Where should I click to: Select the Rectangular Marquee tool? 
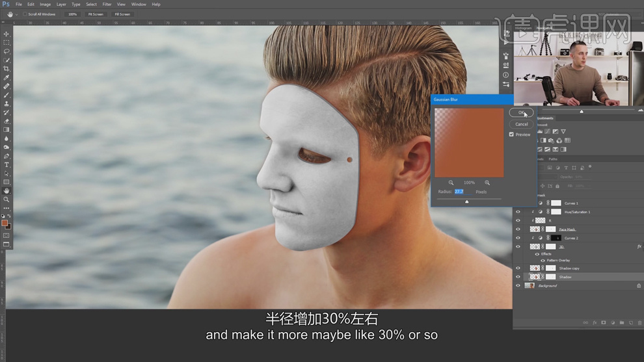[6, 43]
